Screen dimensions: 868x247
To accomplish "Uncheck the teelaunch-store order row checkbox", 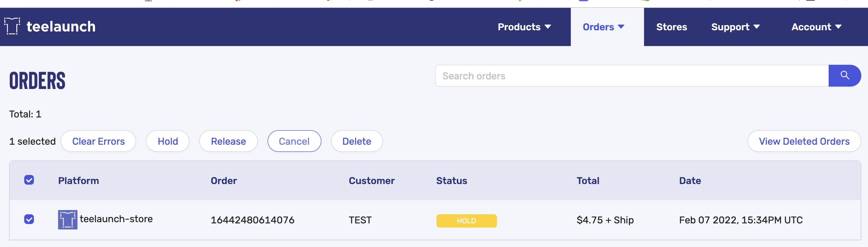I will point(29,219).
